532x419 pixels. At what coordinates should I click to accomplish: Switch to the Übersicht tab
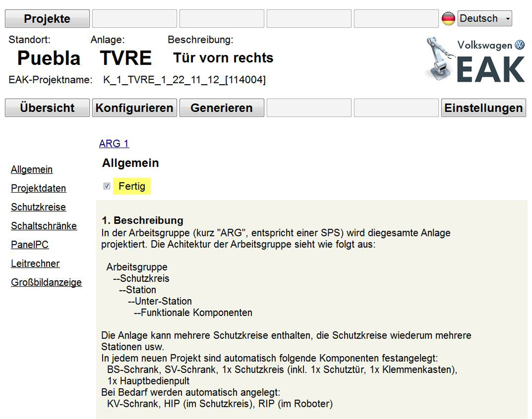[x=47, y=108]
